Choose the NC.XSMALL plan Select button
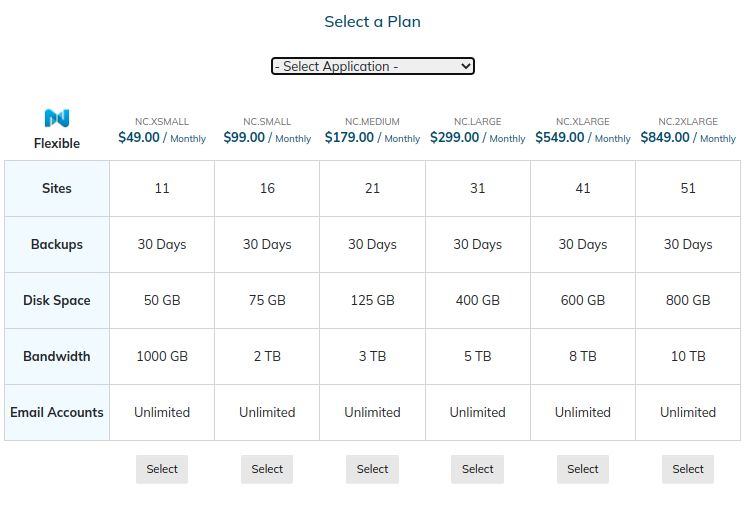 point(162,469)
